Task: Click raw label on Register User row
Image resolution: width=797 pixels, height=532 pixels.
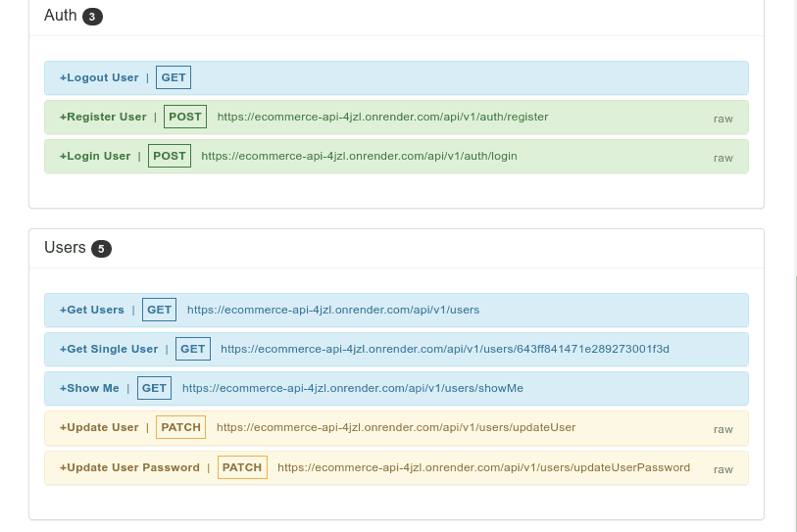Action: tap(722, 119)
